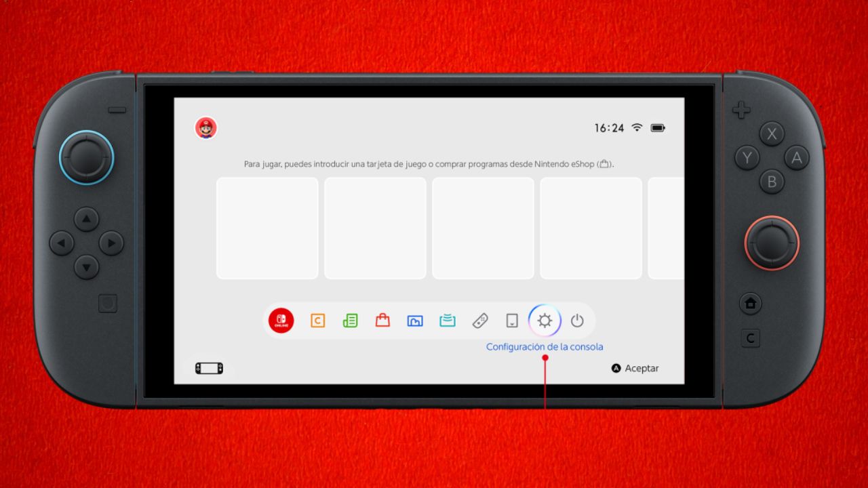Viewport: 868px width, 488px height.
Task: Click the Home button on right Joy-Con
Action: click(751, 304)
